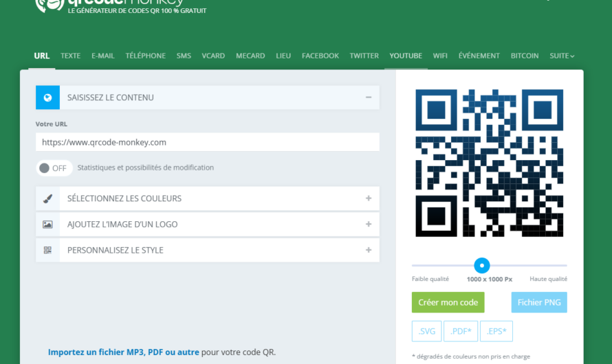This screenshot has height=364, width=612.
Task: Expand Personnalisez le style section
Action: [369, 250]
